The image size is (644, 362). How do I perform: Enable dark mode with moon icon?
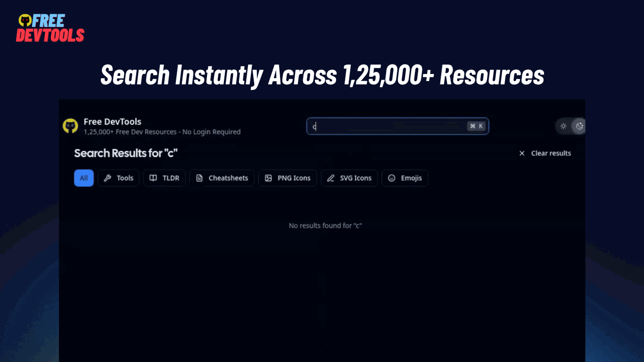coord(579,126)
